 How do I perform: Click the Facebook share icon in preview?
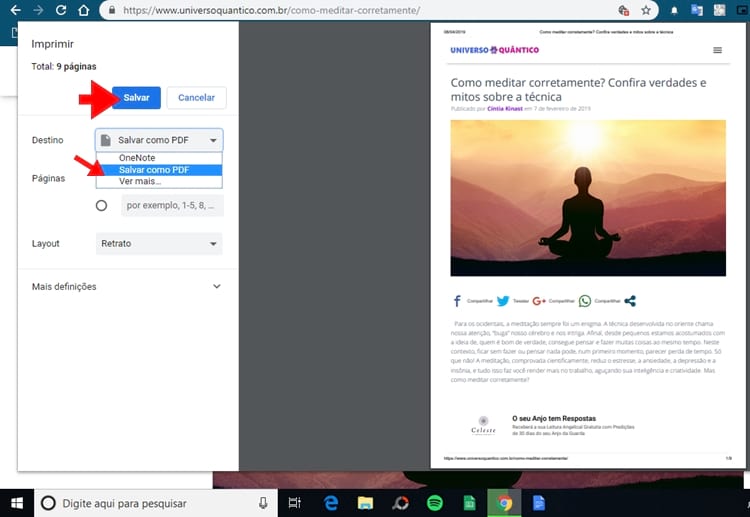click(457, 300)
